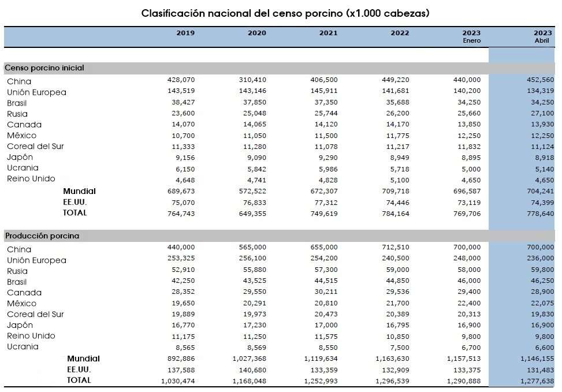Click the production Mundial value 1,119,634
Screen dimensions: 562x392
tap(321, 359)
